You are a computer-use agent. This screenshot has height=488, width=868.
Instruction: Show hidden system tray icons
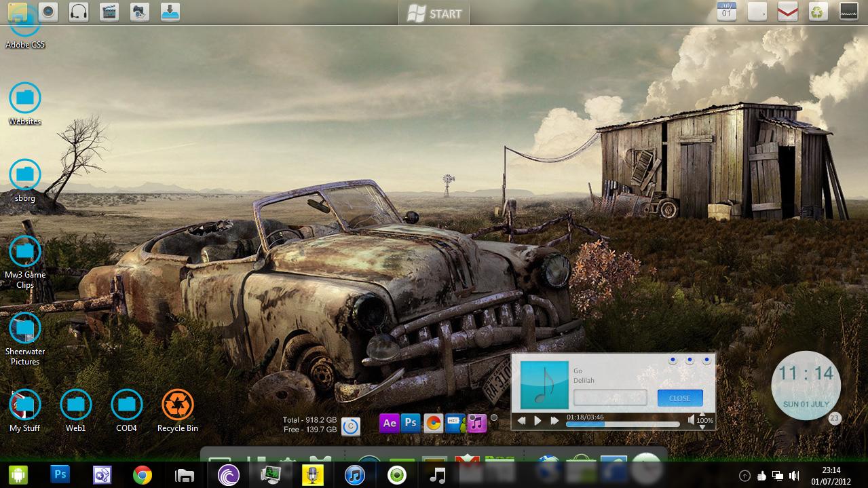pos(744,476)
